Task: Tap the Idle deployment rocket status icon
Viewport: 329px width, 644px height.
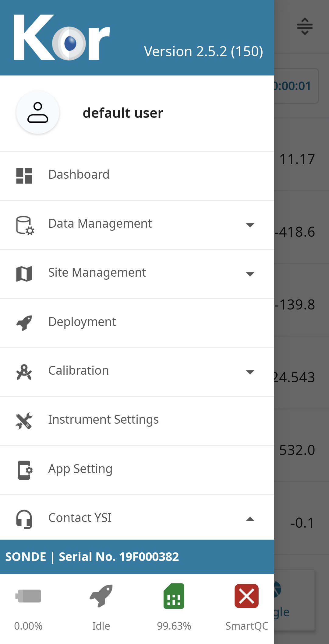Action: pyautogui.click(x=101, y=596)
